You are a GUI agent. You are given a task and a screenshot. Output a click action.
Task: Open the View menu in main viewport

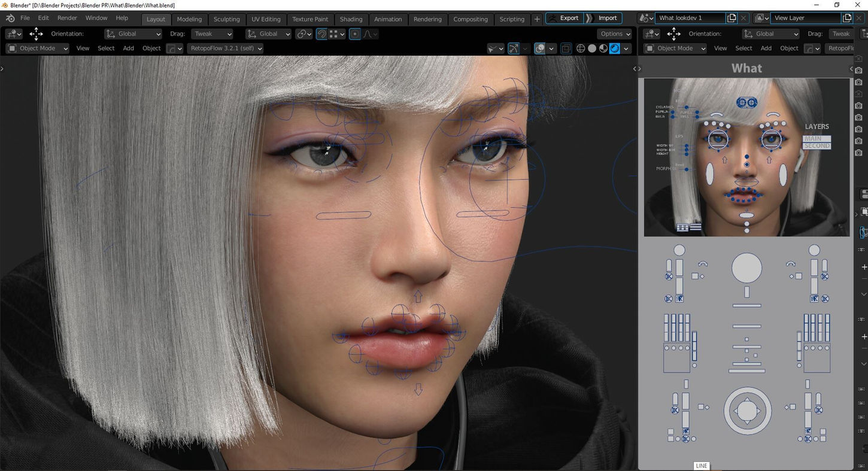coord(83,48)
